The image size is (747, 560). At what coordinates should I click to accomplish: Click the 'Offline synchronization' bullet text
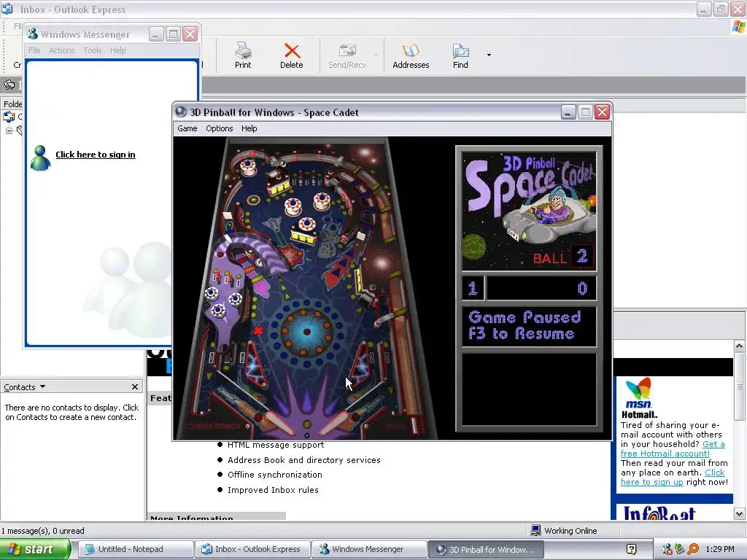click(x=275, y=475)
